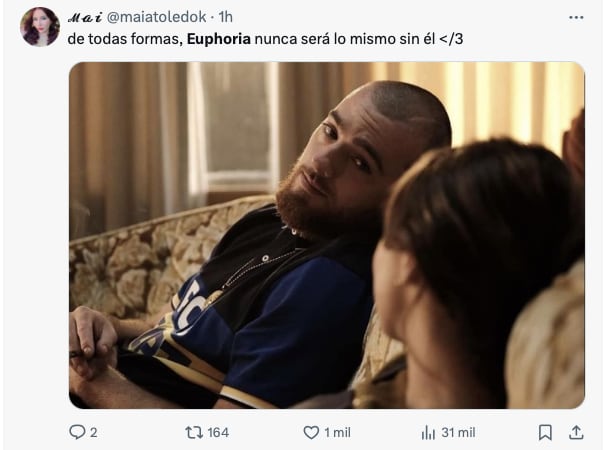Click the reply count 2
This screenshot has height=450, width=606.
pyautogui.click(x=94, y=432)
